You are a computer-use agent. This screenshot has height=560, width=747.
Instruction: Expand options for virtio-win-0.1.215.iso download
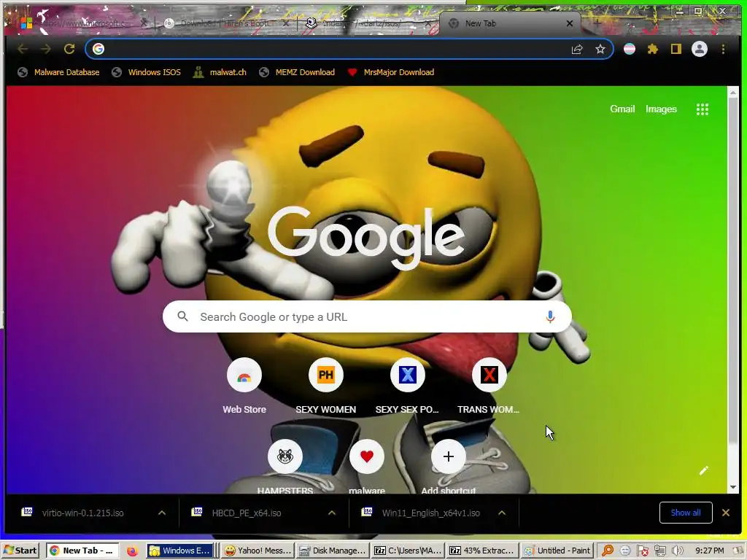pyautogui.click(x=162, y=513)
